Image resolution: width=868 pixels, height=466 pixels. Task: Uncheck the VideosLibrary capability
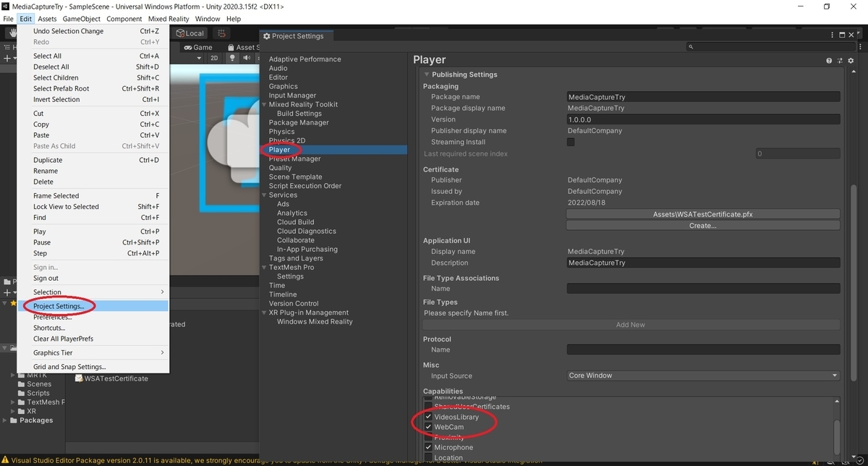tap(428, 417)
